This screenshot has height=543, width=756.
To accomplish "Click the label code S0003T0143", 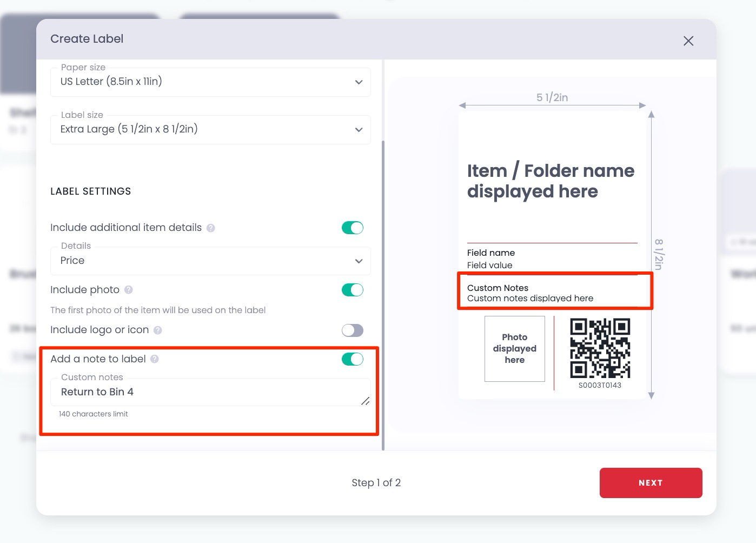I will (x=600, y=386).
